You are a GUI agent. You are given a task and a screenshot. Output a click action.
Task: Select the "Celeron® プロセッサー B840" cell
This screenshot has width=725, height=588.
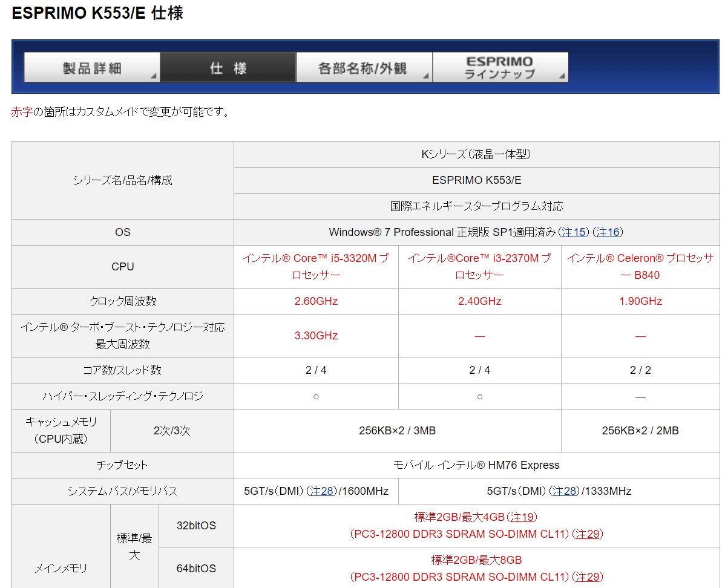pyautogui.click(x=640, y=267)
